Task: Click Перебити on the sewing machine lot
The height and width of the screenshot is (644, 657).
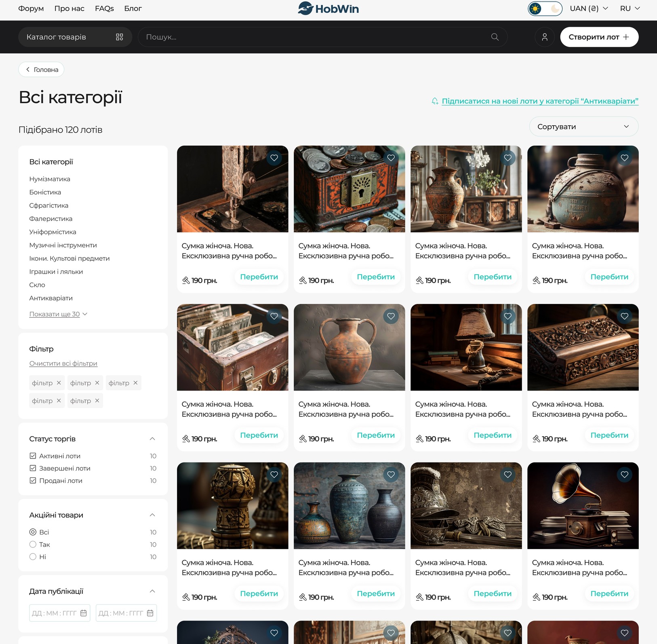Action: coord(259,277)
